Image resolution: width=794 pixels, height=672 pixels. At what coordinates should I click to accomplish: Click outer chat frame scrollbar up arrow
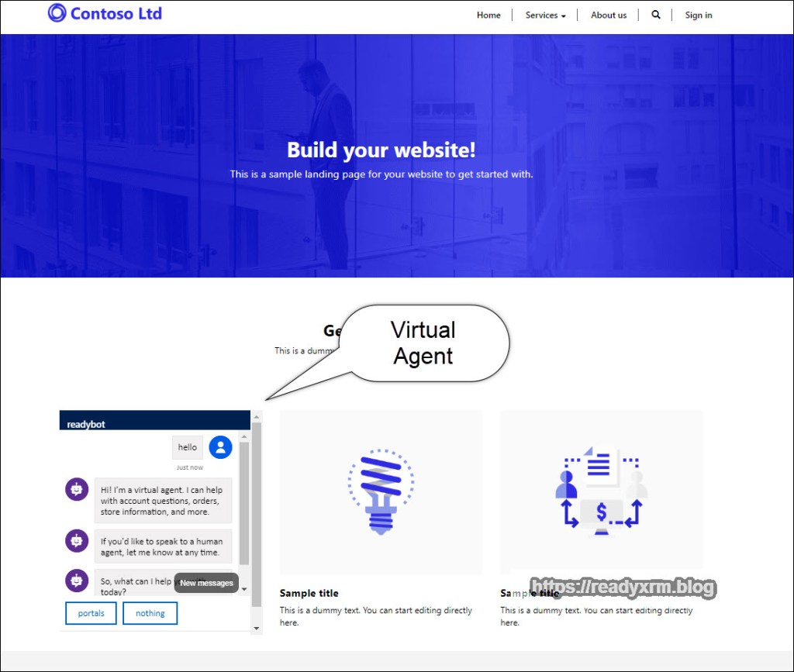[257, 417]
